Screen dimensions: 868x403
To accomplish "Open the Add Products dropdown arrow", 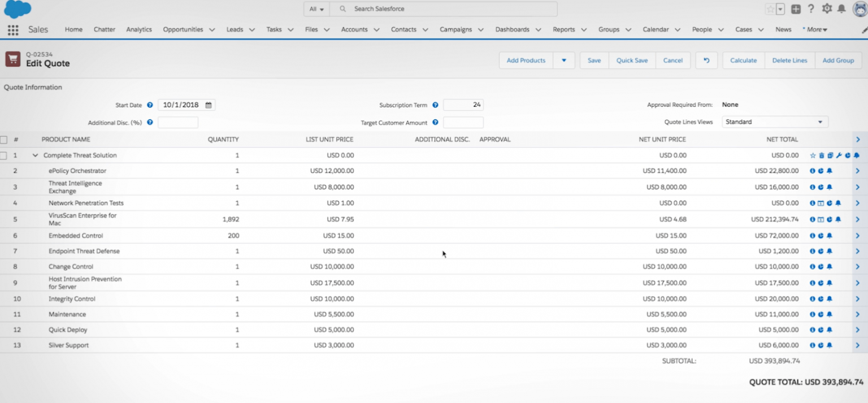I will click(563, 60).
